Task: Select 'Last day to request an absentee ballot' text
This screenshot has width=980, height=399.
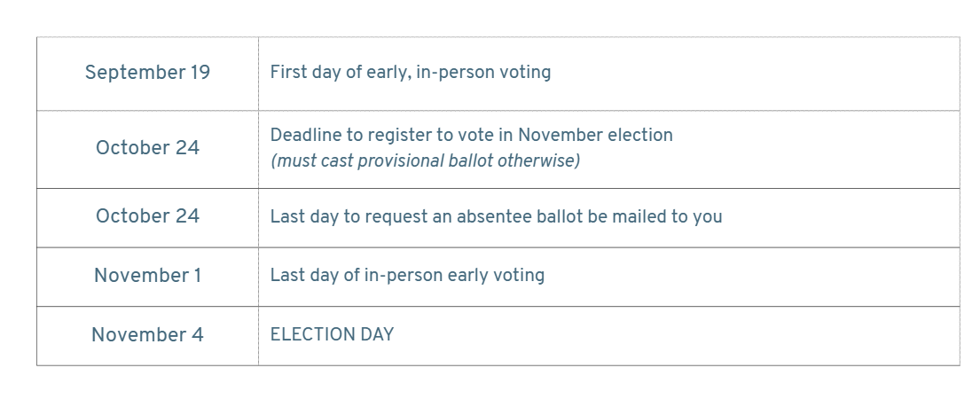Action: pyautogui.click(x=496, y=216)
